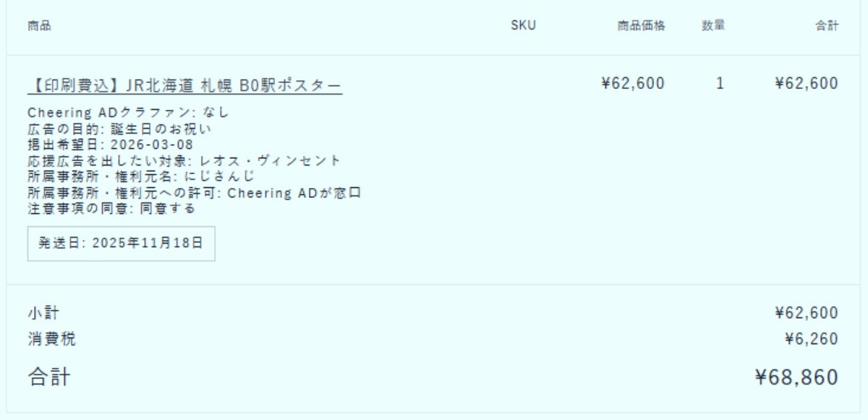Image resolution: width=868 pixels, height=420 pixels.
Task: Click the 権利元への許可 Cheering ADが窓口 line
Action: 194,193
